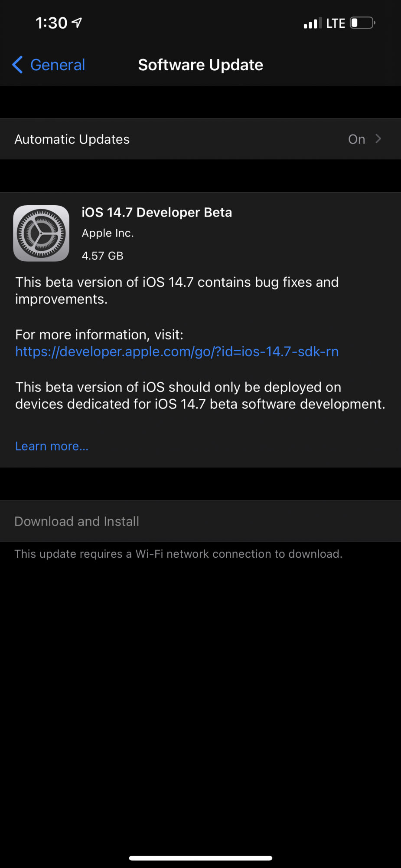Tap the Automatic Updates 'On' status
This screenshot has width=401, height=868.
tap(356, 139)
